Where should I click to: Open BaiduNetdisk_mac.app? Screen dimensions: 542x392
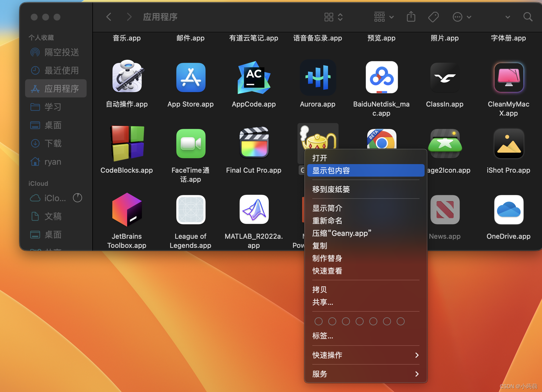tap(381, 77)
